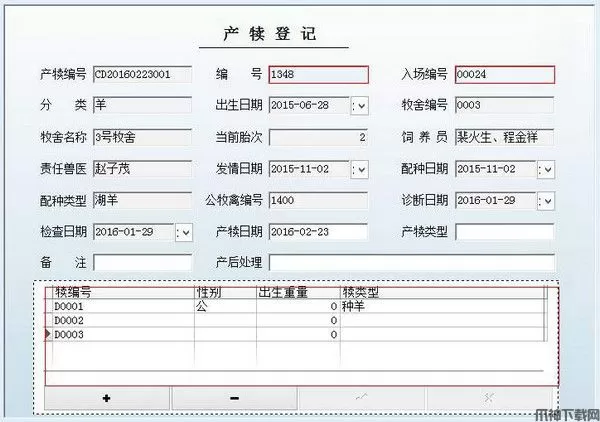
Task: Click the 饲养员 field 裴火生、程金祥
Action: 504,137
